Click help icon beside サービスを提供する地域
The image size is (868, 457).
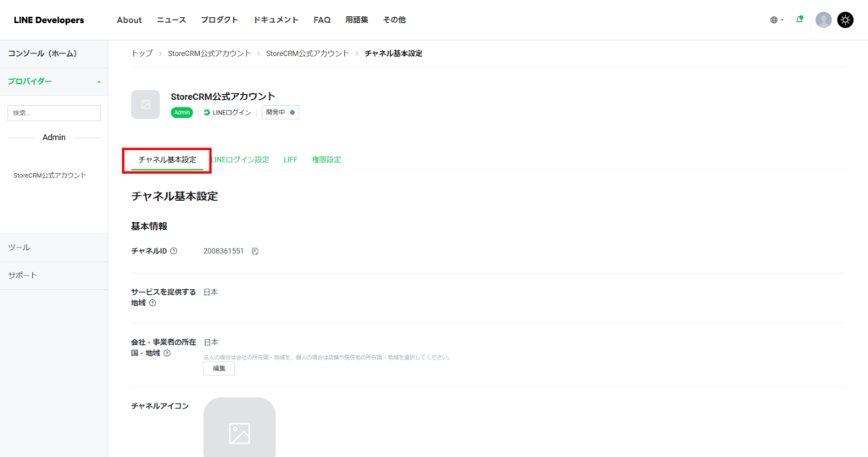click(153, 303)
